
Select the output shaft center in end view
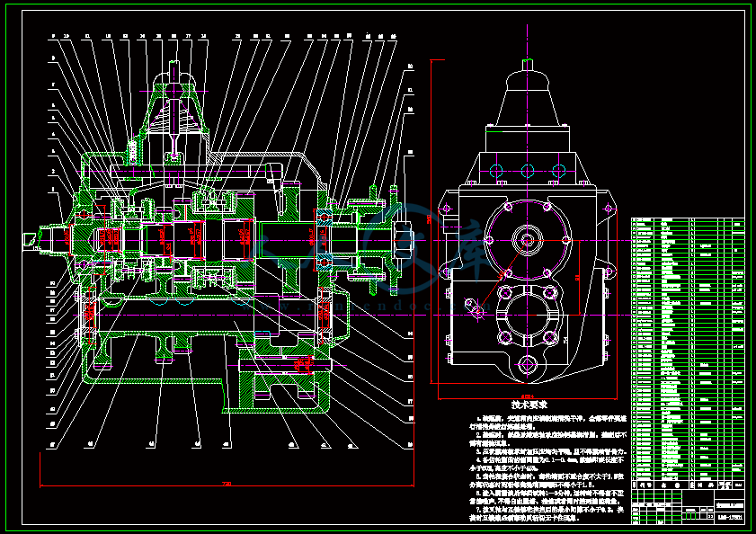pyautogui.click(x=528, y=240)
